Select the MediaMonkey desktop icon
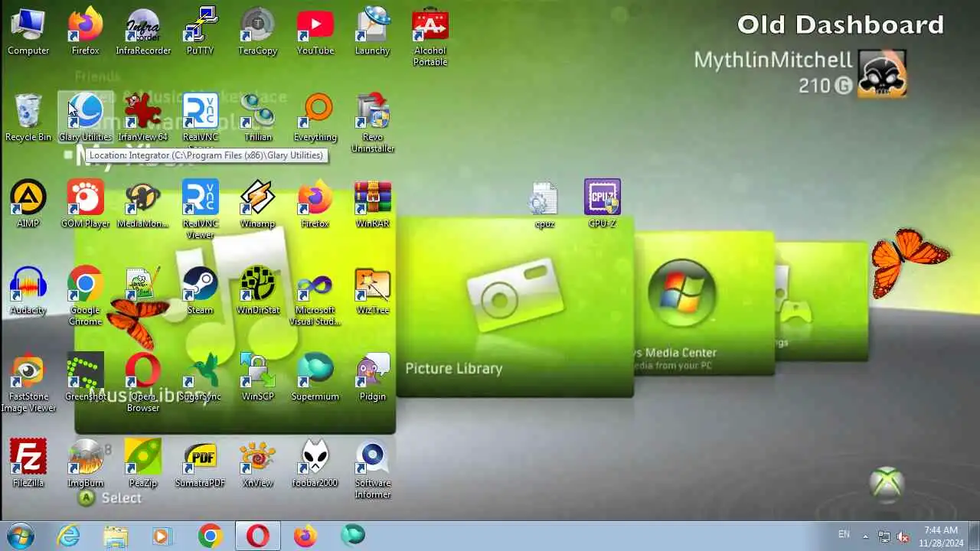980x551 pixels. click(143, 205)
